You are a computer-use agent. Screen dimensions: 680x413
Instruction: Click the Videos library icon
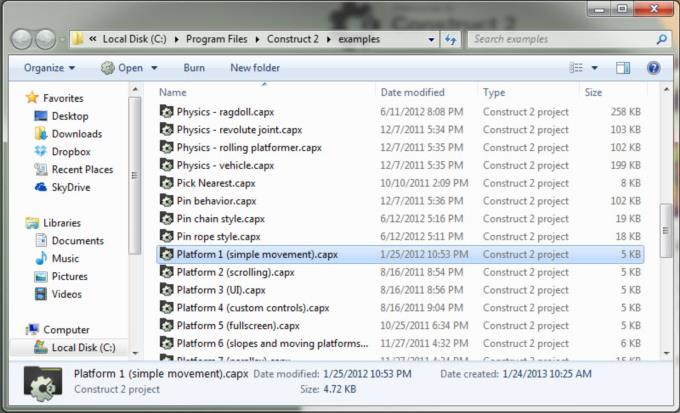[41, 294]
